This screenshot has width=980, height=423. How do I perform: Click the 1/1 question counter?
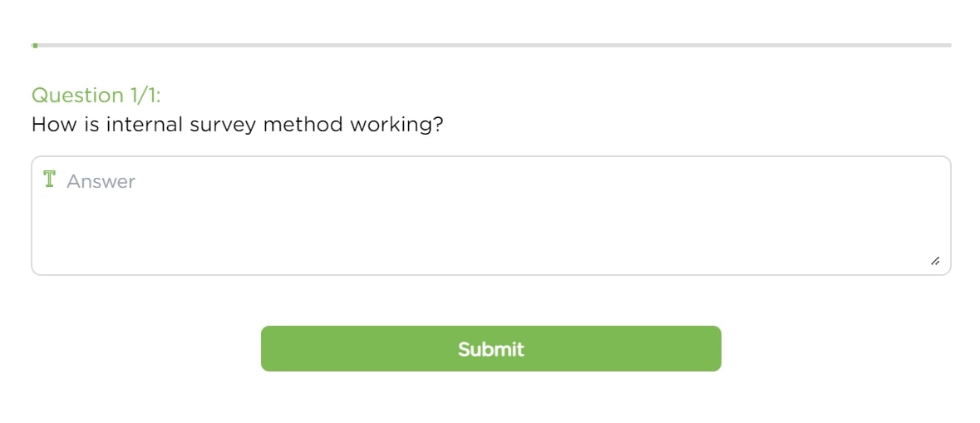[144, 96]
